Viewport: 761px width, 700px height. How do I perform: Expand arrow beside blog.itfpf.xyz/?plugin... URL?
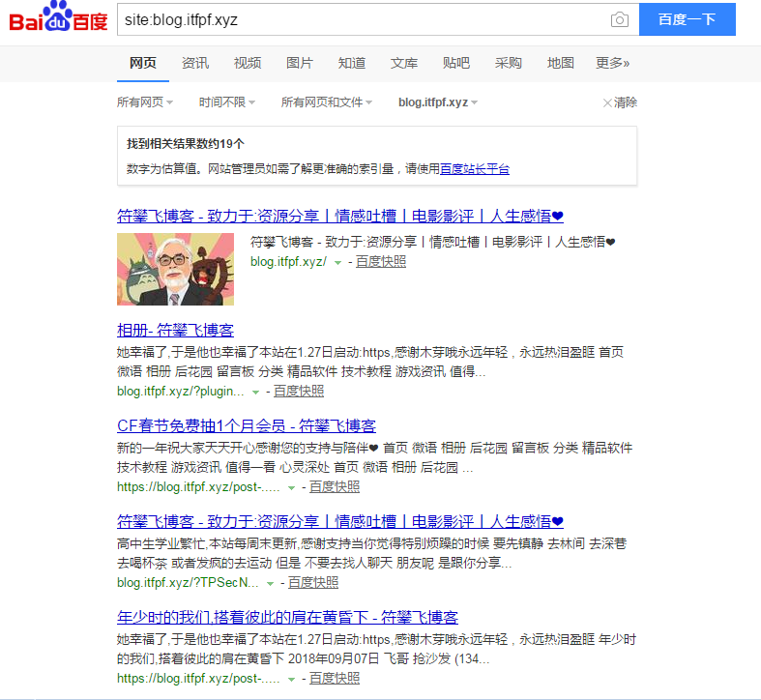tap(255, 393)
